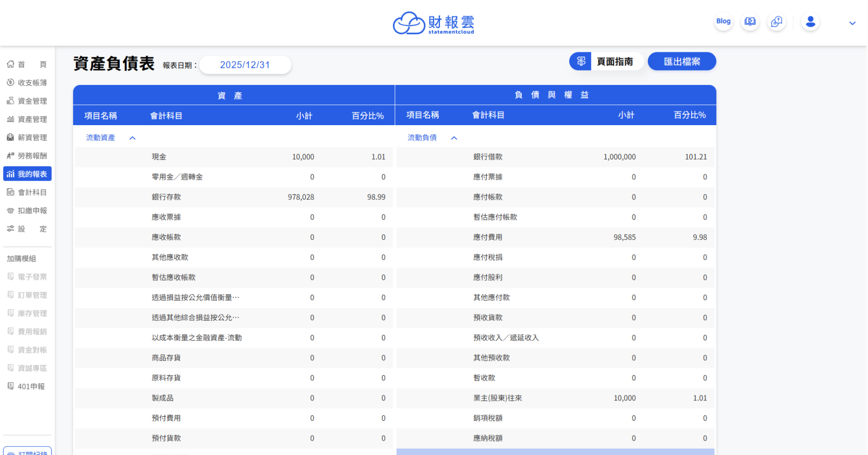Screen dimensions: 868x455
Task: Click the 其他應收款 account row
Action: [x=234, y=258]
